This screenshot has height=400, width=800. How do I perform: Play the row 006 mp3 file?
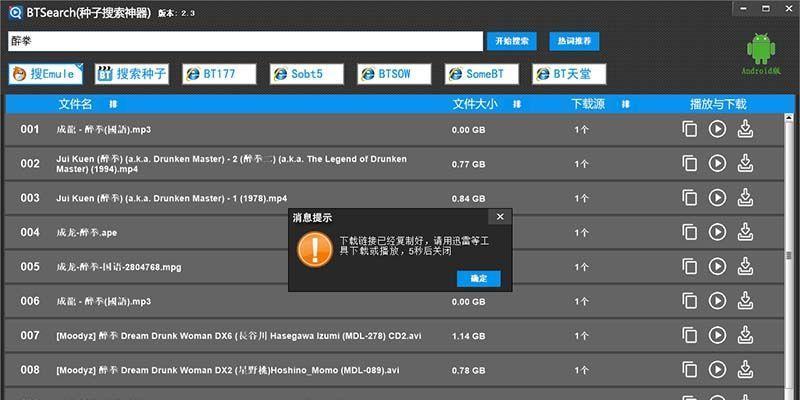point(717,301)
